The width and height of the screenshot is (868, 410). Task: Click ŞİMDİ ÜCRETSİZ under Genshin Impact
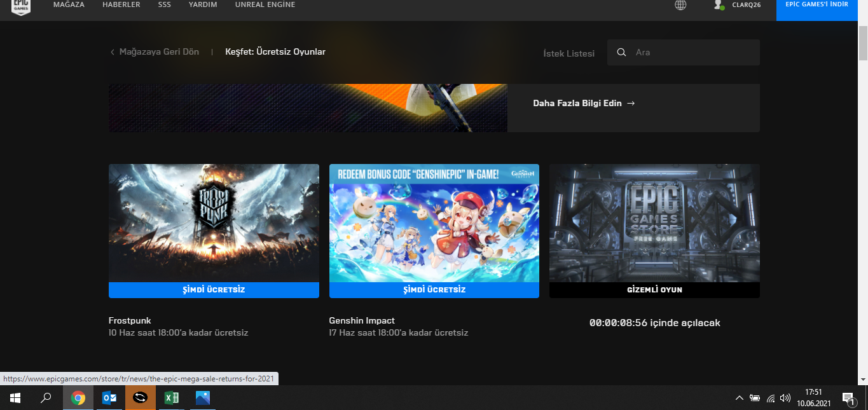click(x=434, y=290)
